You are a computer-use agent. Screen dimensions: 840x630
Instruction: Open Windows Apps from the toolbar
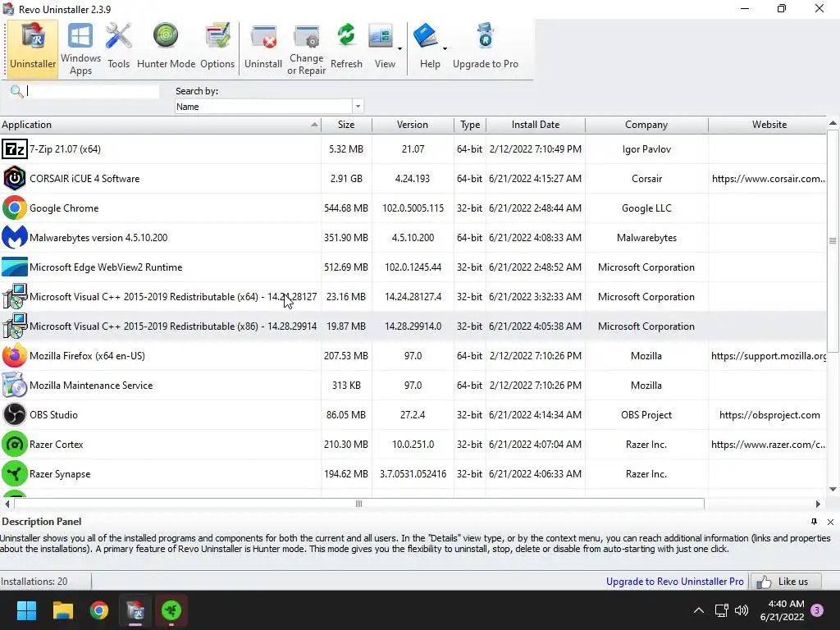click(x=80, y=48)
